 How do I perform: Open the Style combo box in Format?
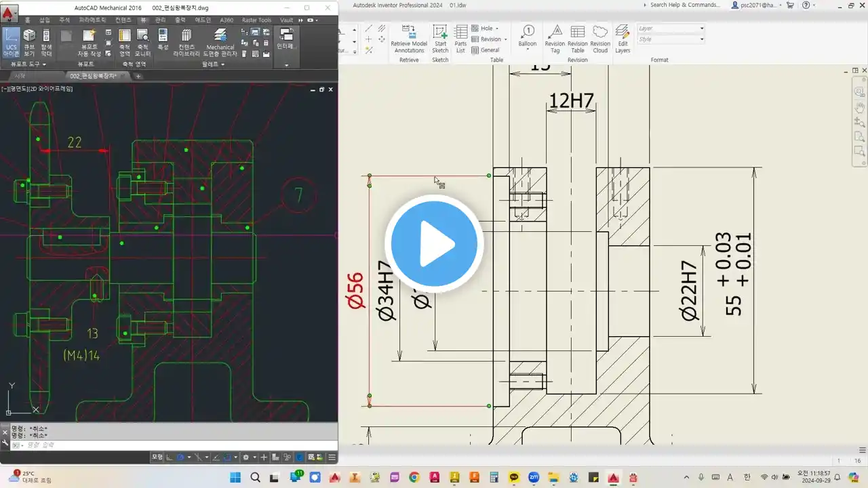tap(671, 39)
